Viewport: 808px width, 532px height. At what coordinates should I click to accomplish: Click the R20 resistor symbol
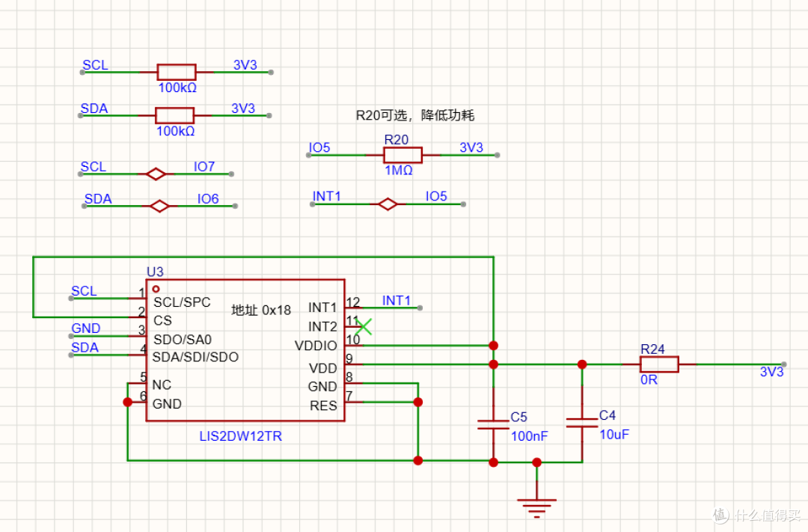point(403,155)
